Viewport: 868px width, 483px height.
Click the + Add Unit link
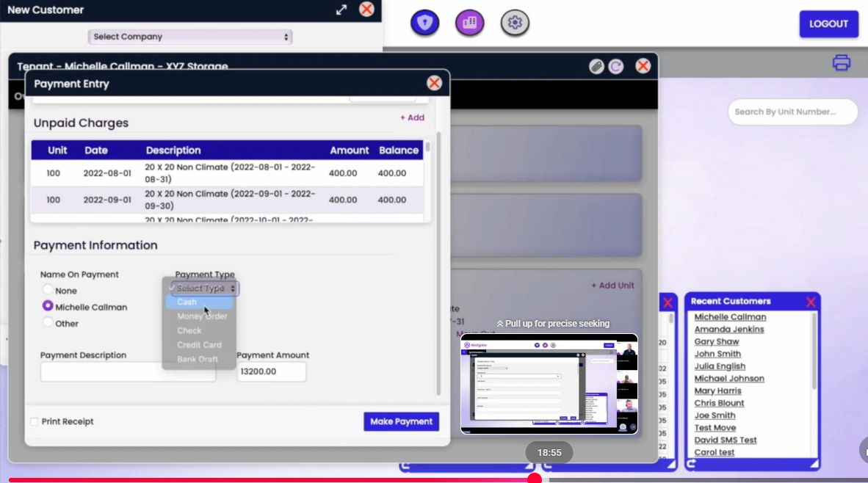612,286
